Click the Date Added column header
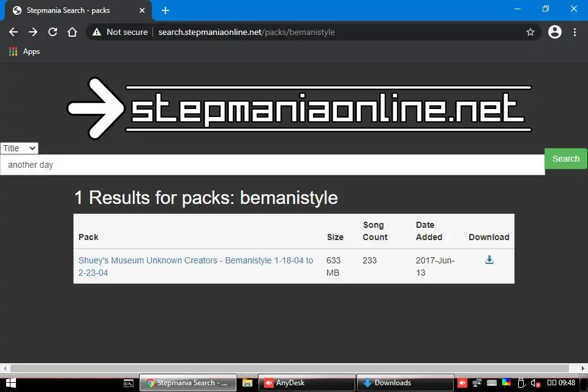The width and height of the screenshot is (588, 392). [429, 231]
